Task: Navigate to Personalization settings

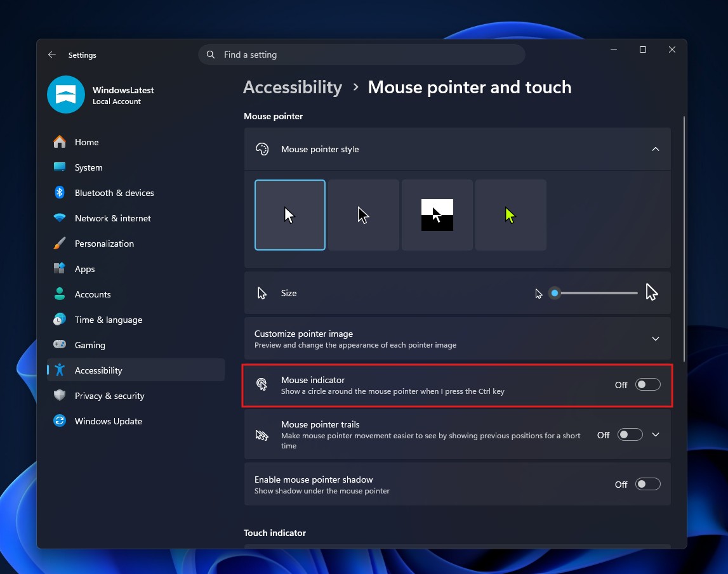Action: (136, 244)
